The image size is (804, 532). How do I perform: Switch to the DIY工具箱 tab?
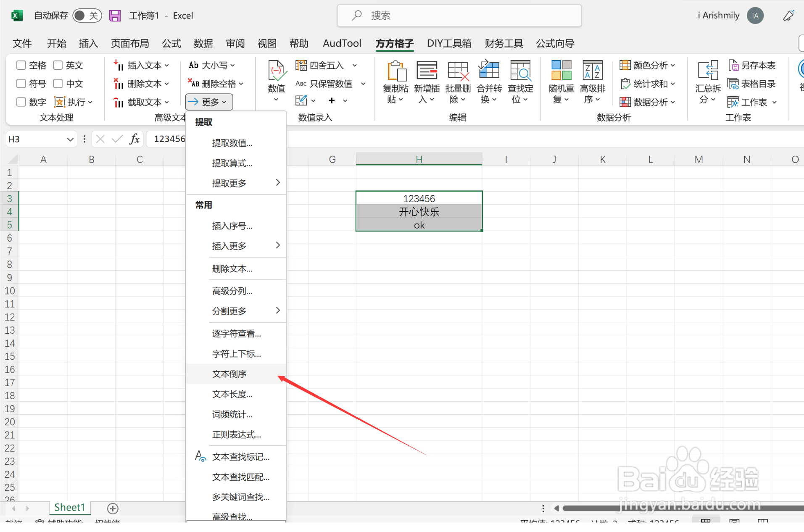pyautogui.click(x=449, y=43)
